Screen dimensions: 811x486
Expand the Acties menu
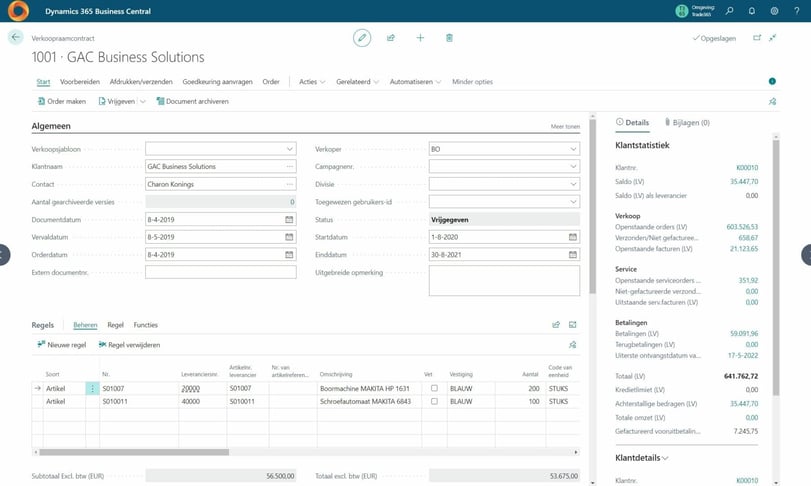312,82
